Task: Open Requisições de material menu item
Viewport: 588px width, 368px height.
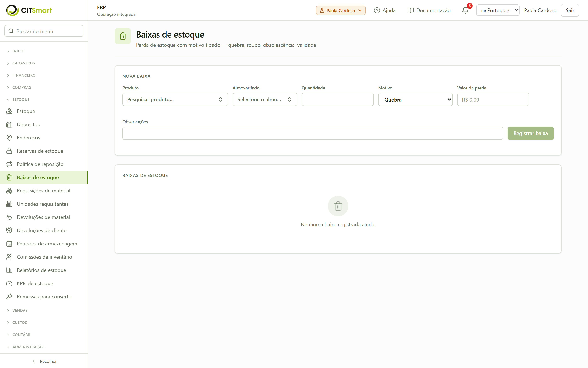Action: 44,191
